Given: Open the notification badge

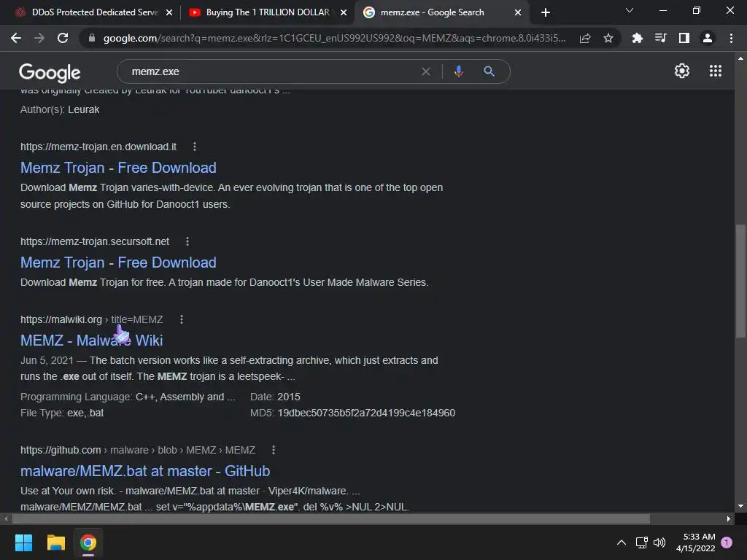Looking at the screenshot, I should (727, 542).
